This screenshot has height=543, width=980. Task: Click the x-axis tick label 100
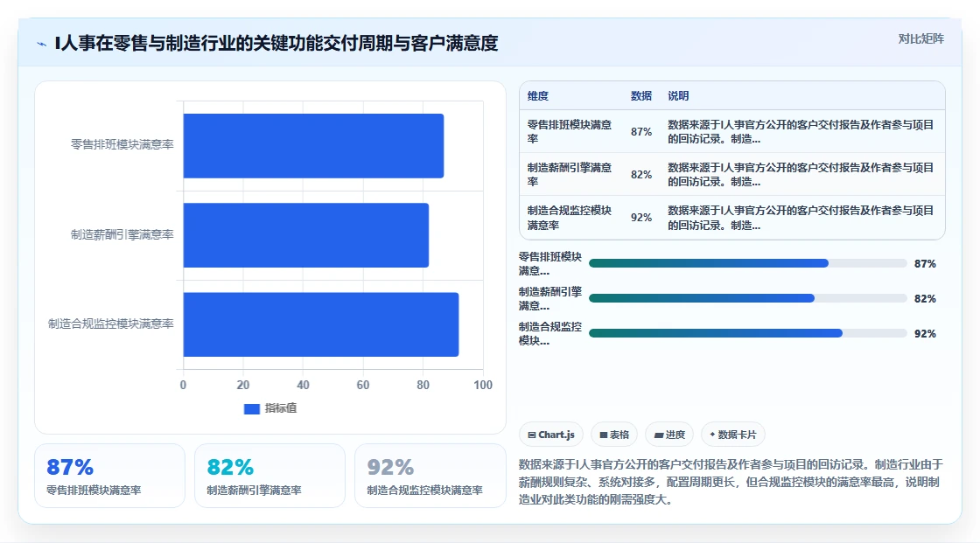[x=483, y=385]
